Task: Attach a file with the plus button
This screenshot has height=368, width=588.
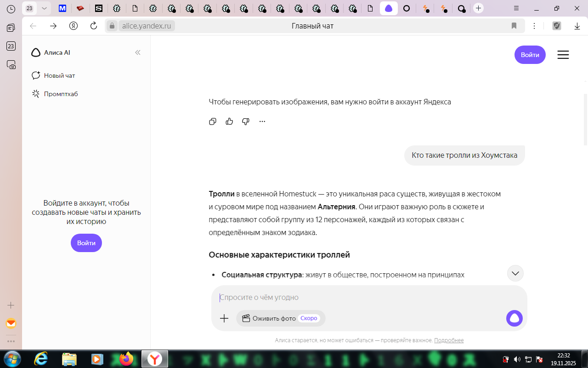Action: tap(224, 318)
